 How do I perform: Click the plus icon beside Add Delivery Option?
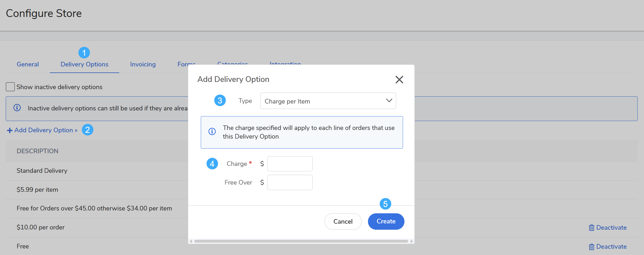tap(9, 131)
